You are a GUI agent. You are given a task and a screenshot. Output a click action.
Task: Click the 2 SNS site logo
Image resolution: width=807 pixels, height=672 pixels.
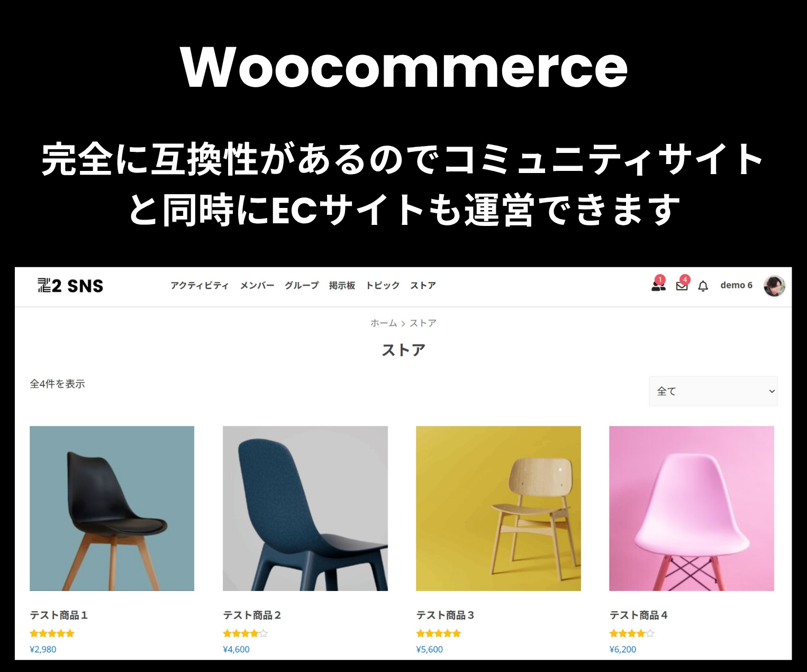(x=70, y=286)
